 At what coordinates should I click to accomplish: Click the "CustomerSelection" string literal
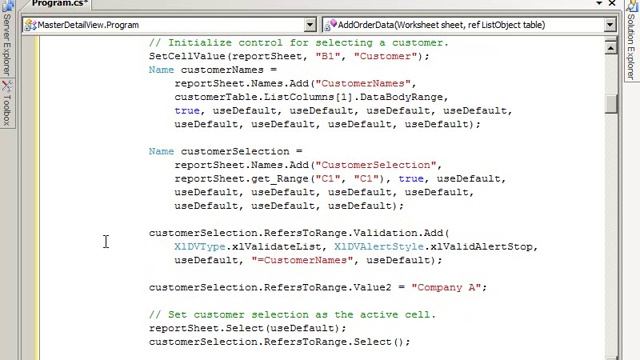point(376,165)
